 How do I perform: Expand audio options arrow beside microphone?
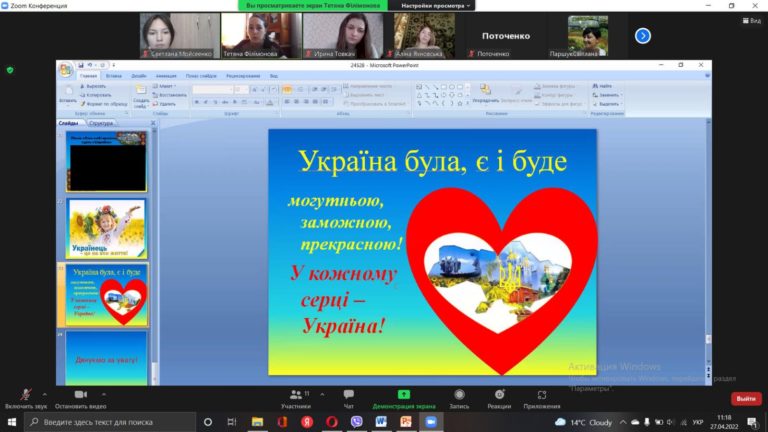tap(44, 392)
